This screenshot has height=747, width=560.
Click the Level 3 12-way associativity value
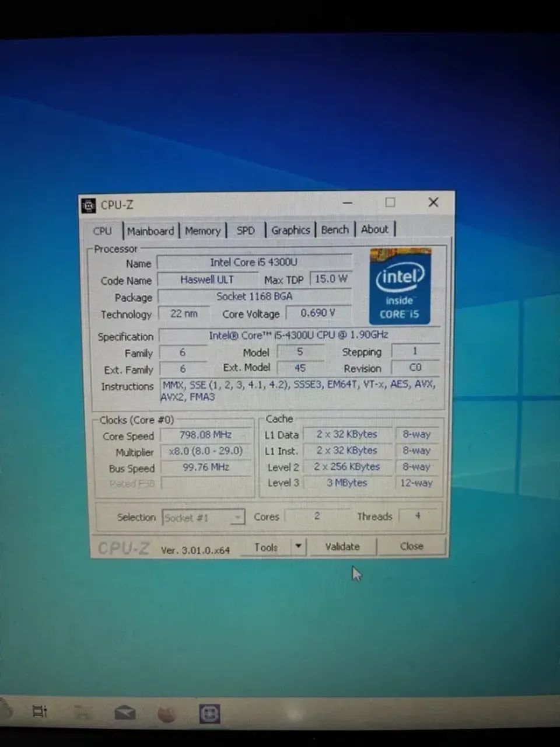(x=416, y=483)
